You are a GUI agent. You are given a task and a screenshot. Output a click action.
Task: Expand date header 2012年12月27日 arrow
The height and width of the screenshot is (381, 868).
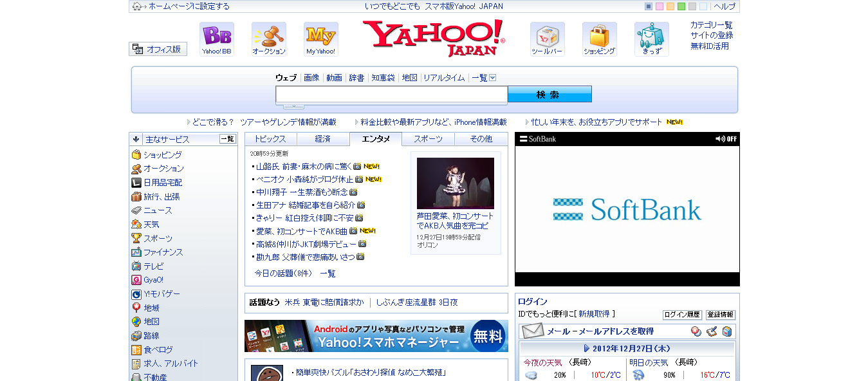(586, 348)
